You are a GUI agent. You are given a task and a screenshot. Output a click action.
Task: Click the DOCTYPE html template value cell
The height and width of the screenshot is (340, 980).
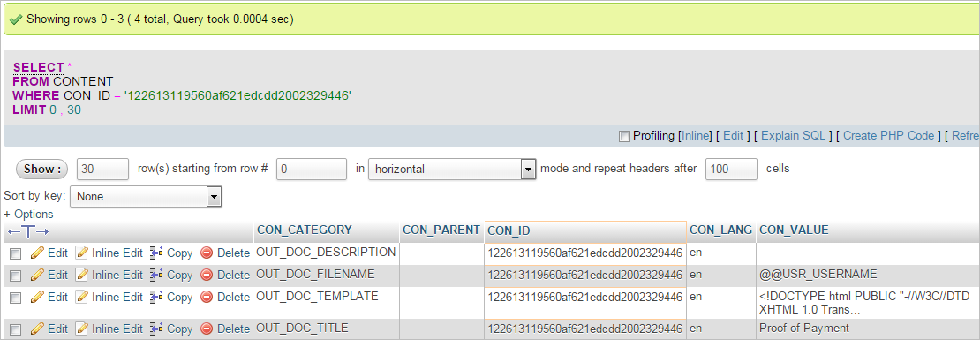tap(868, 303)
